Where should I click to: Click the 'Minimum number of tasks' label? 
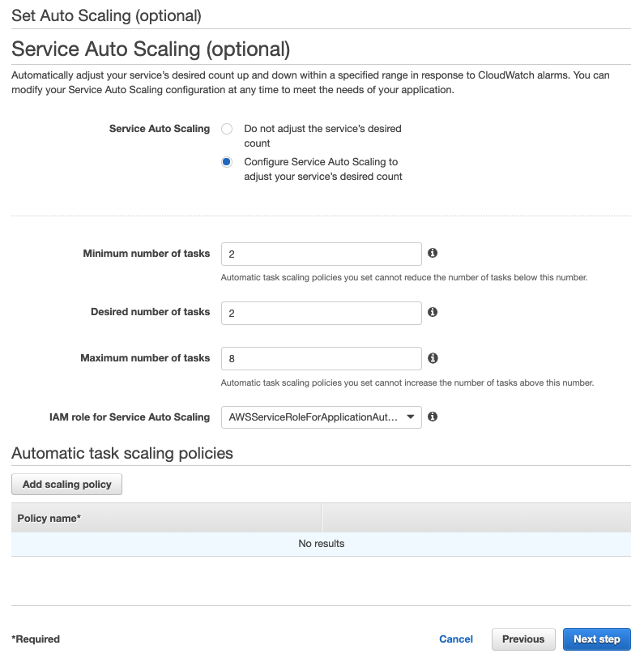click(147, 254)
